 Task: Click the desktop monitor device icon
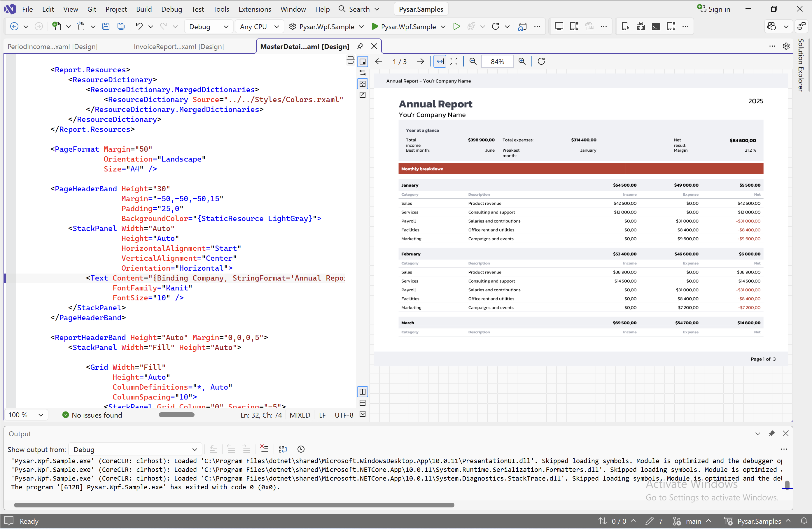click(559, 26)
